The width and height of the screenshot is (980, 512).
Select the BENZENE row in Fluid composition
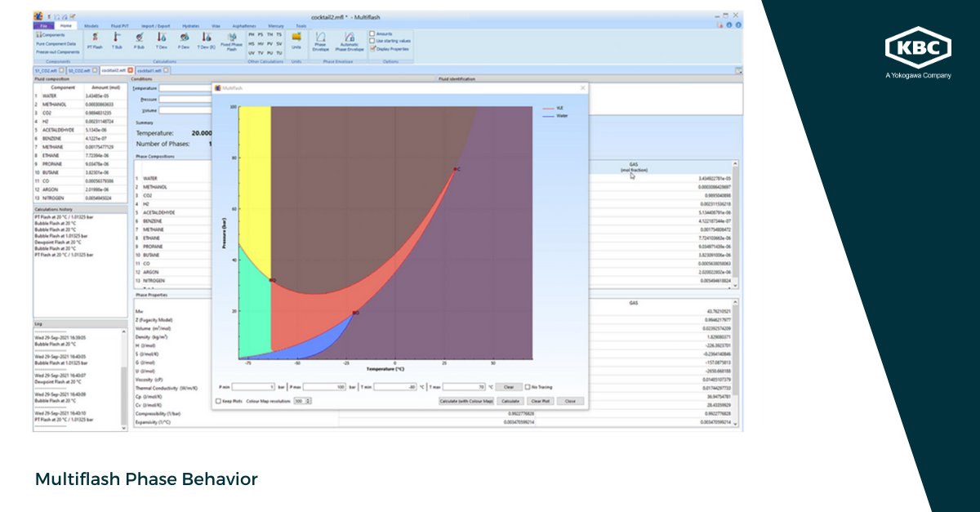pos(79,138)
